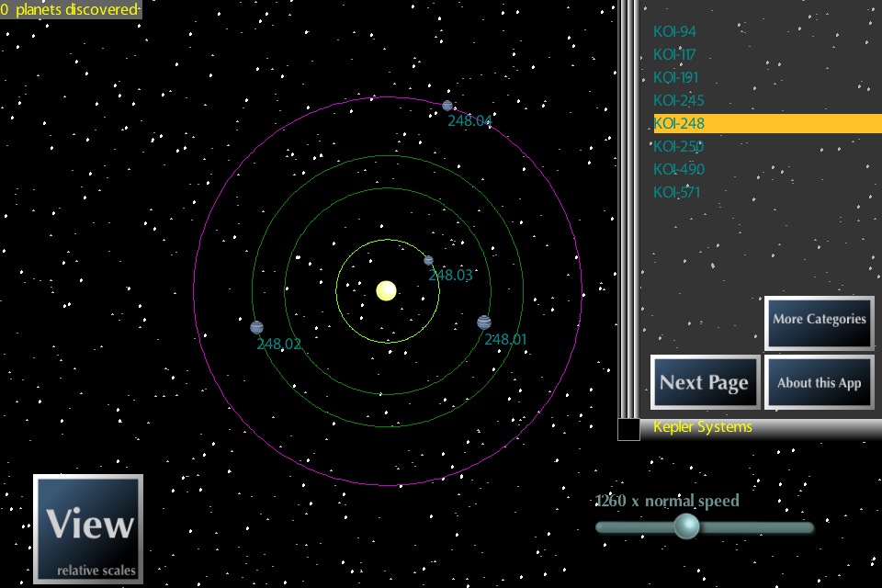Open About this App
Image resolution: width=882 pixels, height=588 pixels.
click(819, 382)
